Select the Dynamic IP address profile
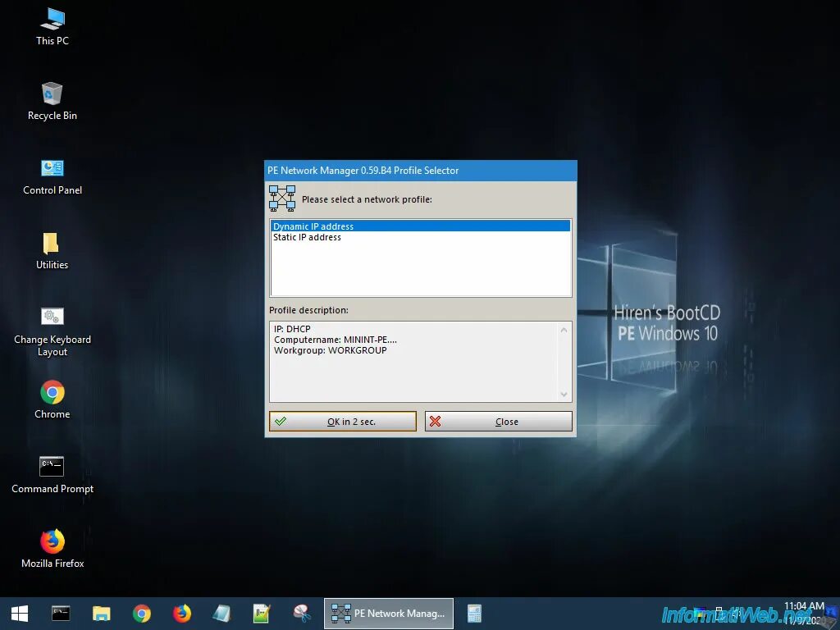840x630 pixels. click(x=421, y=226)
